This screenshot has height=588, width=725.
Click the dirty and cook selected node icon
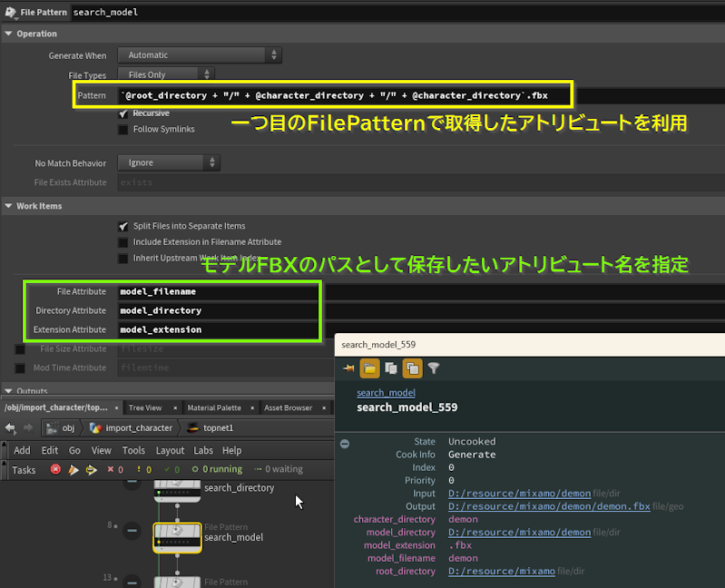click(73, 470)
